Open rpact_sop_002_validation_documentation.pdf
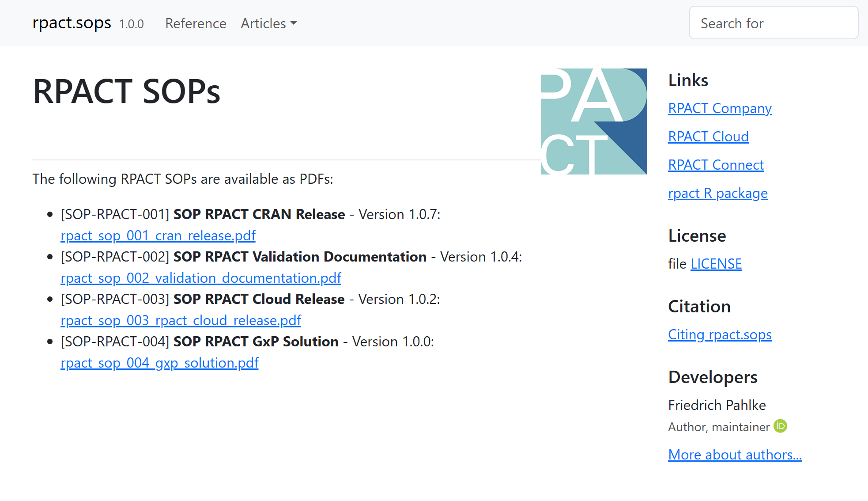The width and height of the screenshot is (868, 501). (x=201, y=278)
